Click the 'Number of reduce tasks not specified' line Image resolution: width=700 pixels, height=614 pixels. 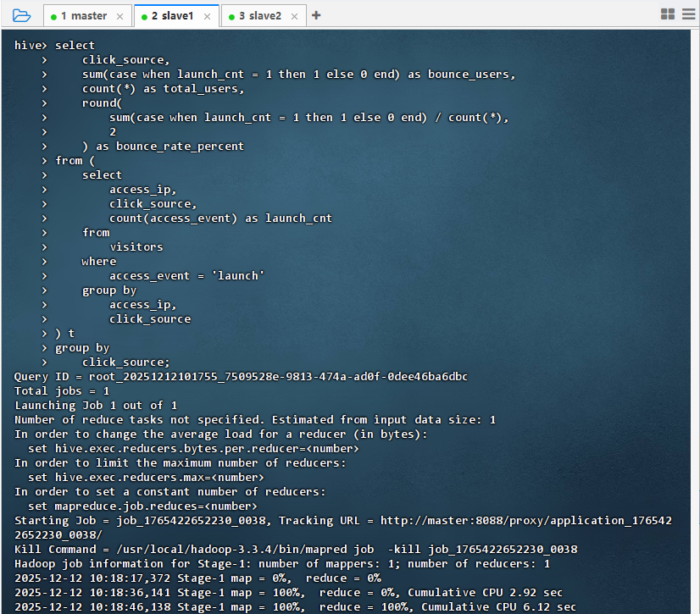(x=255, y=420)
